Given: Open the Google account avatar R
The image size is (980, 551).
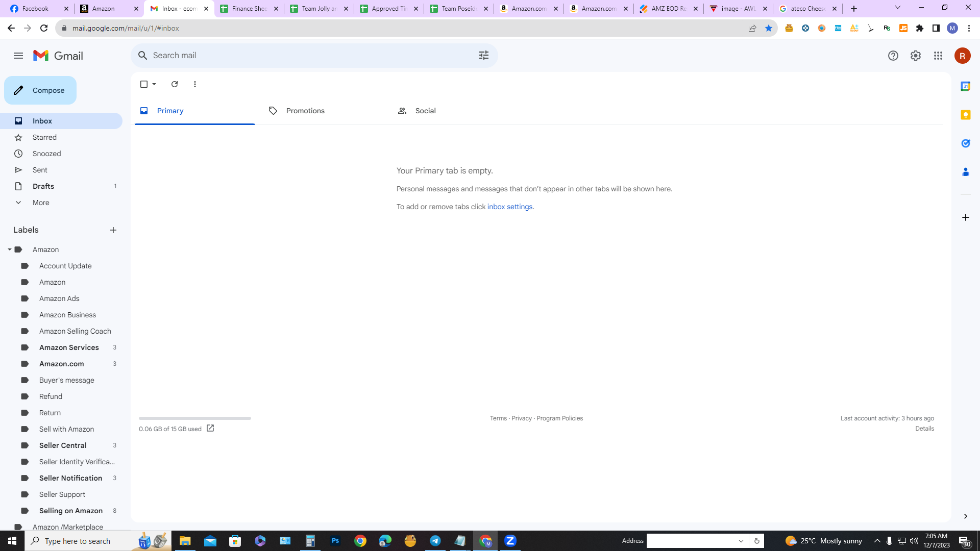Looking at the screenshot, I should 963,56.
